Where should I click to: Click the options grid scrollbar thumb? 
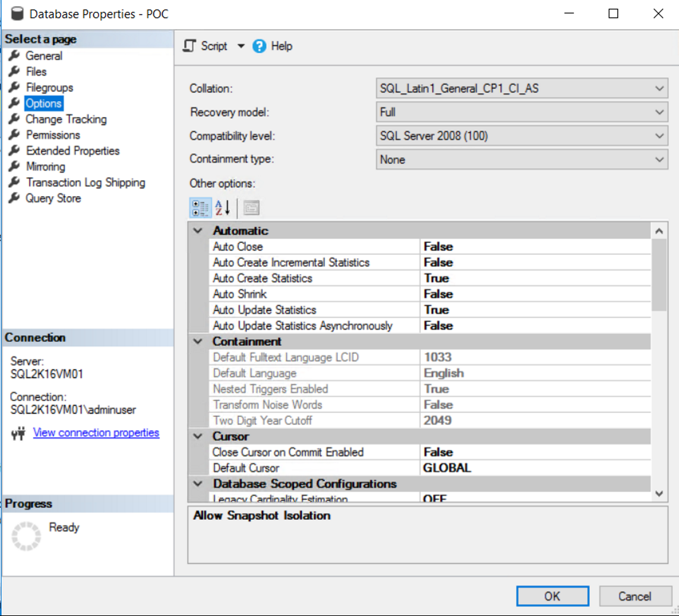click(659, 275)
